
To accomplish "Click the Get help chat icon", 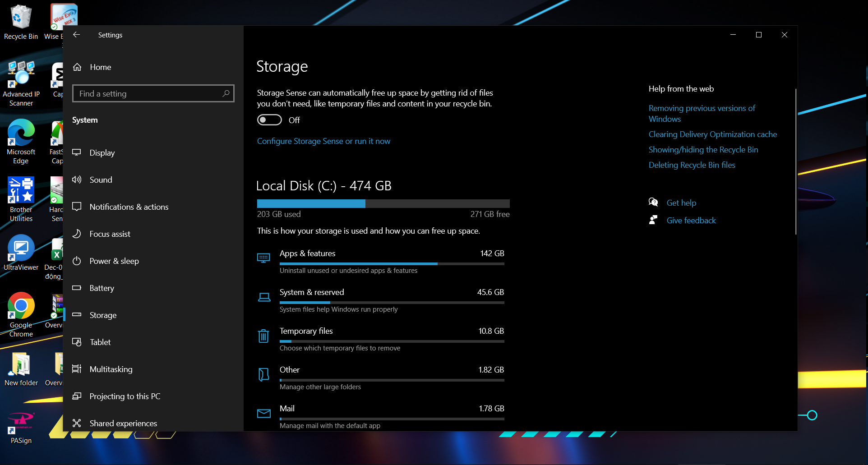I will point(653,203).
